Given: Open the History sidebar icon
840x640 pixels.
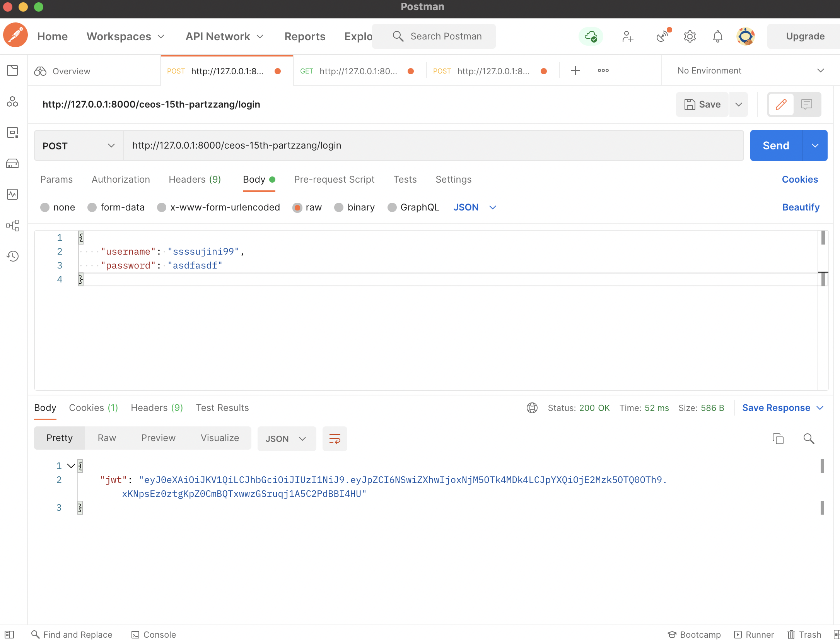Looking at the screenshot, I should tap(12, 256).
